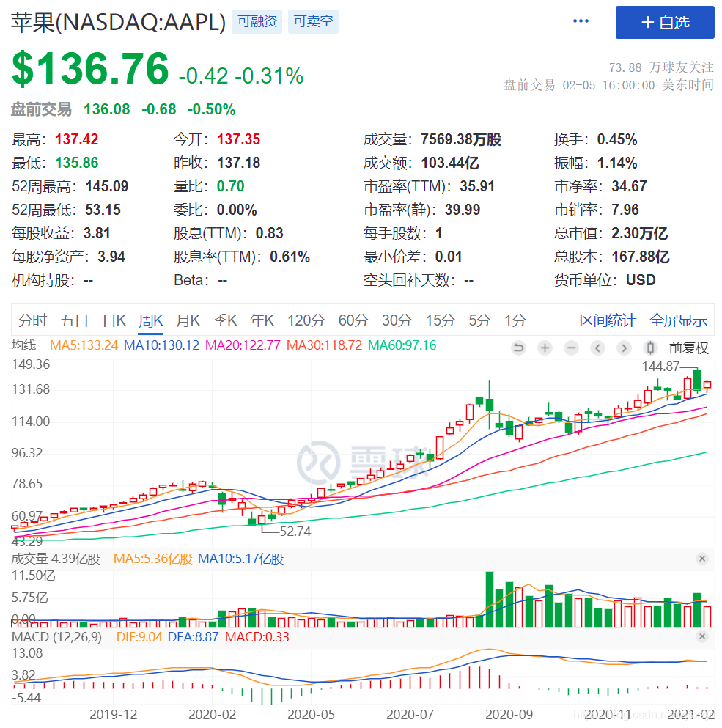The width and height of the screenshot is (722, 728).
Task: Click the 最高 137.42 value
Action: 77,139
